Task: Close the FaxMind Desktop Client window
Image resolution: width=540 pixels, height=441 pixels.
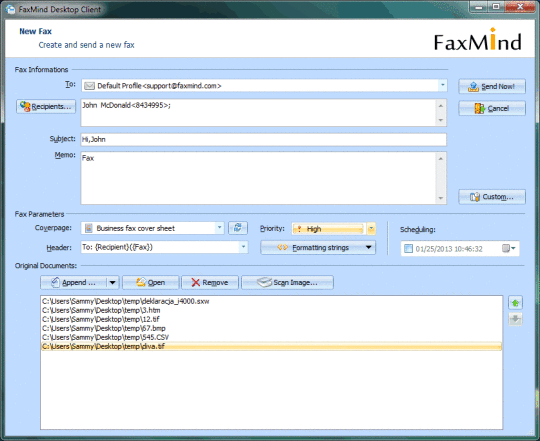Action: coord(520,7)
